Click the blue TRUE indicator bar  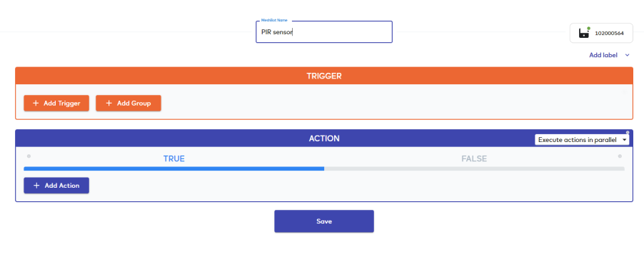tap(173, 168)
